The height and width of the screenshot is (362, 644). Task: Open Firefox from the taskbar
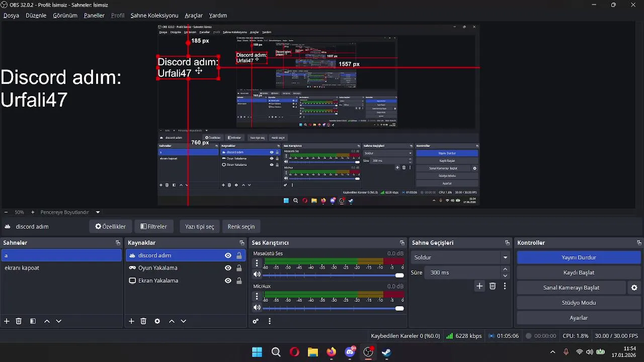331,352
